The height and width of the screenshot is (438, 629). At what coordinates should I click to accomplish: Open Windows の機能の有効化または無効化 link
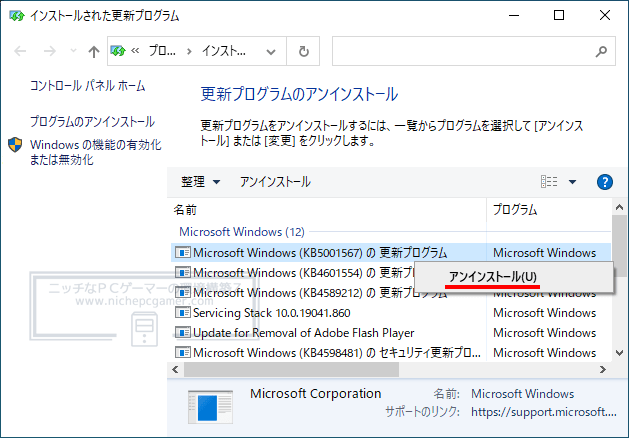click(95, 152)
